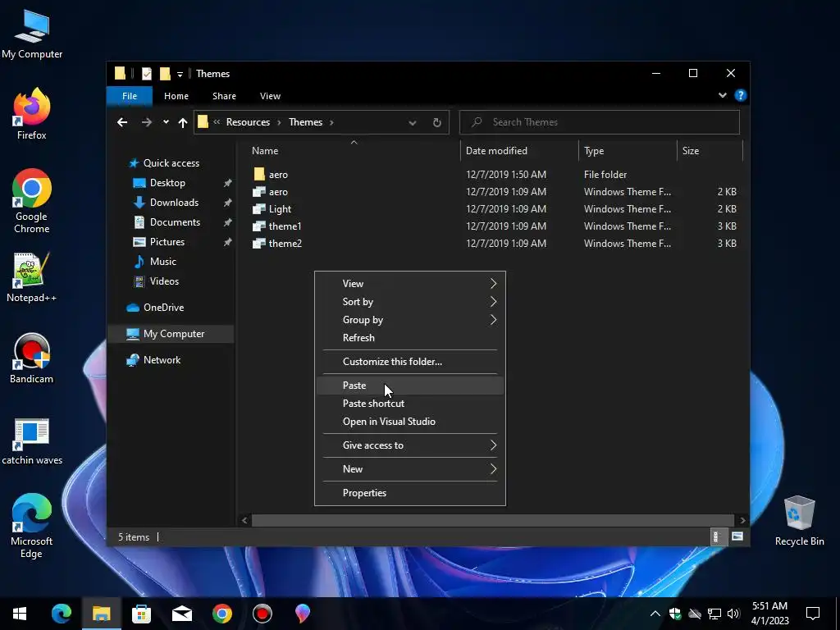Open the Recycle Bin
The height and width of the screenshot is (630, 840).
point(799,521)
